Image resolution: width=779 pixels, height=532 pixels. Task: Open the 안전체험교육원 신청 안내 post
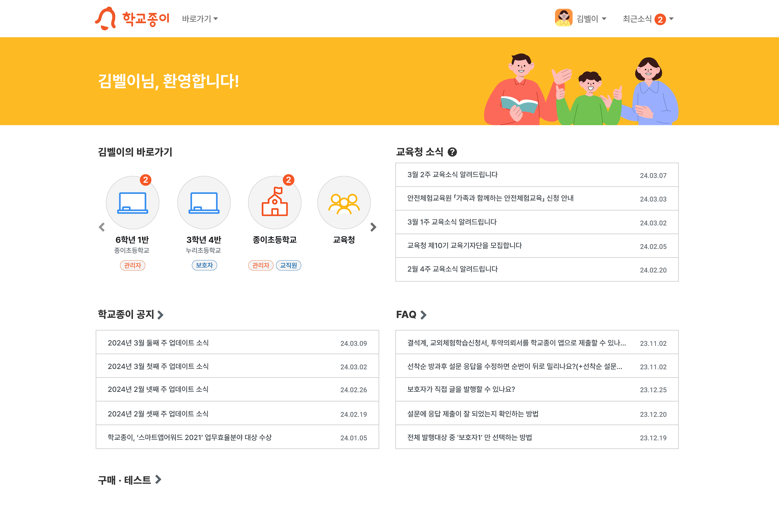click(537, 198)
